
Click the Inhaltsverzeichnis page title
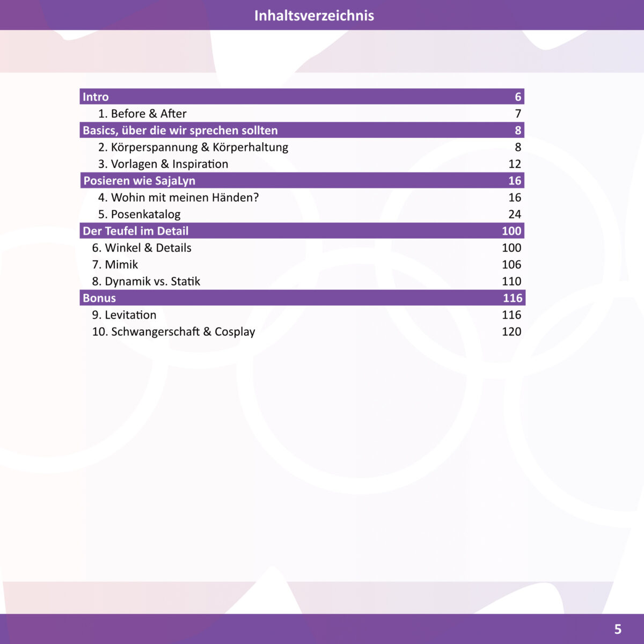pyautogui.click(x=314, y=15)
